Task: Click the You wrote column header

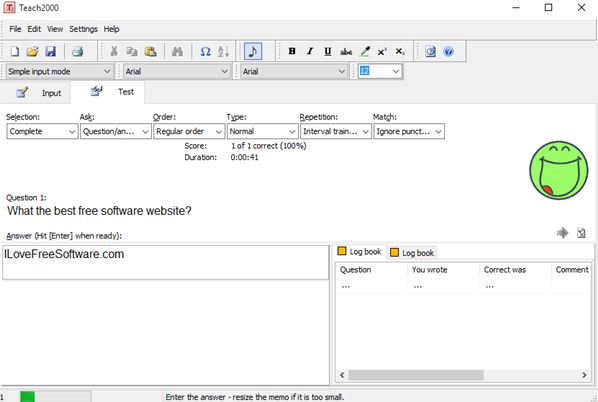Action: (x=443, y=270)
